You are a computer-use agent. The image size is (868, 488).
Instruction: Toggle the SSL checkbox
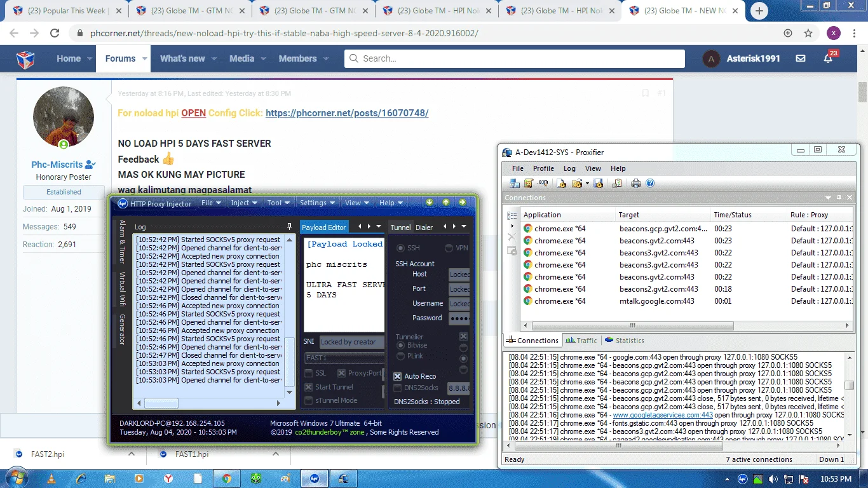pos(309,373)
